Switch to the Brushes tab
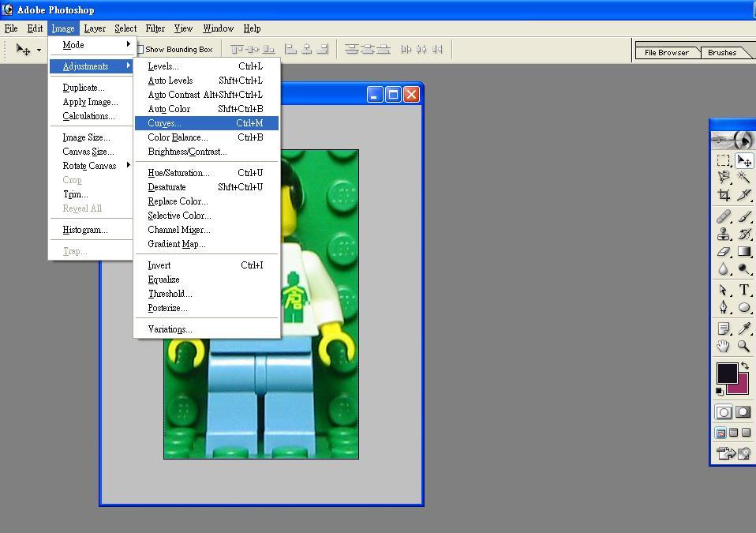The height and width of the screenshot is (533, 756). 722,53
